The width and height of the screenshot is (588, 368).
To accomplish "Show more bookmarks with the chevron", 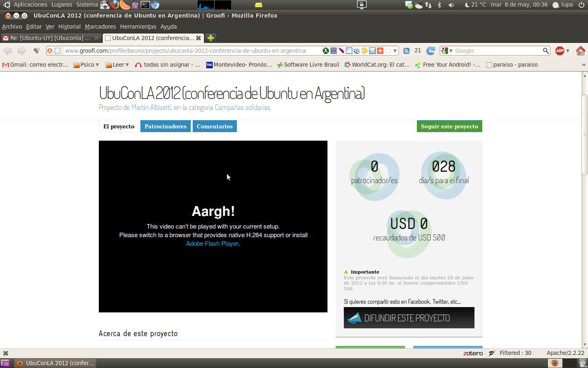I will (584, 65).
